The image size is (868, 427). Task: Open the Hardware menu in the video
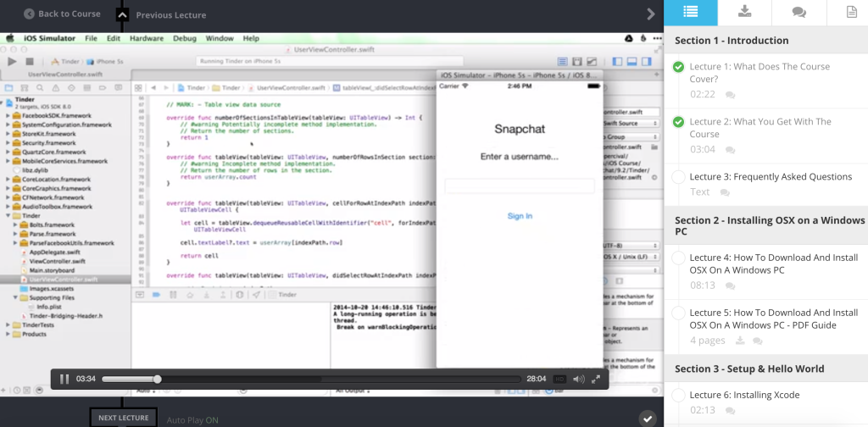146,38
